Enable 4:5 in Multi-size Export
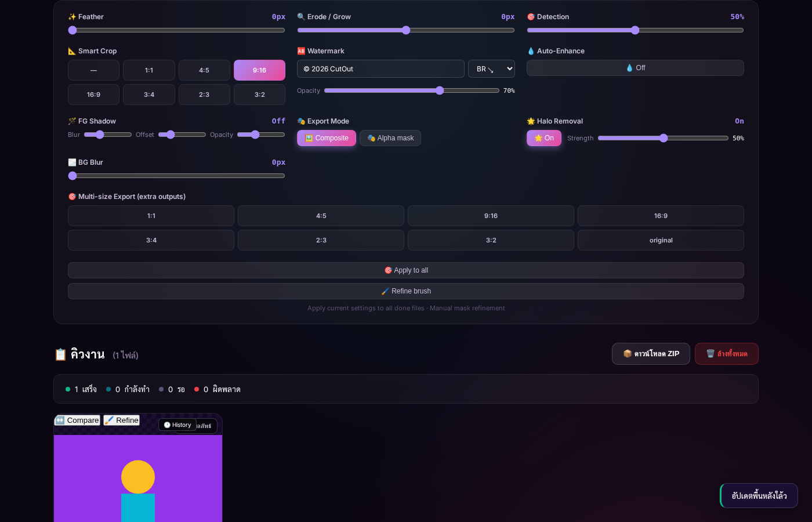Screen dimensions: 812x522 pyautogui.click(x=321, y=216)
